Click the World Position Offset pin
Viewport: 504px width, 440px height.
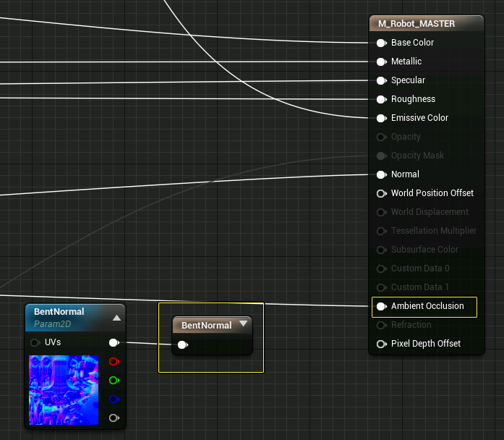(x=382, y=194)
